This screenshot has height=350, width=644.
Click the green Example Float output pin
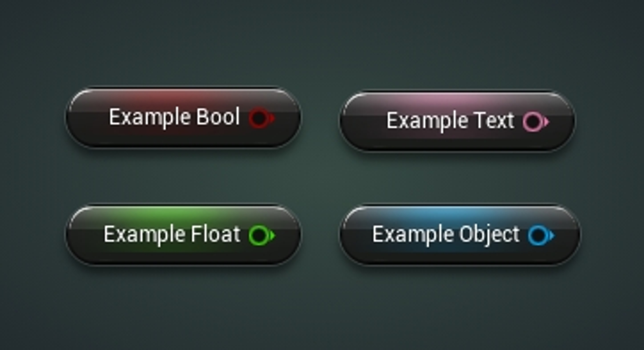pos(260,235)
